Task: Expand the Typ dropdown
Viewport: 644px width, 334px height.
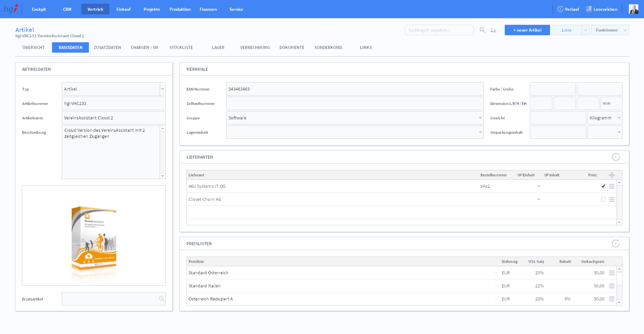Action: coord(163,89)
